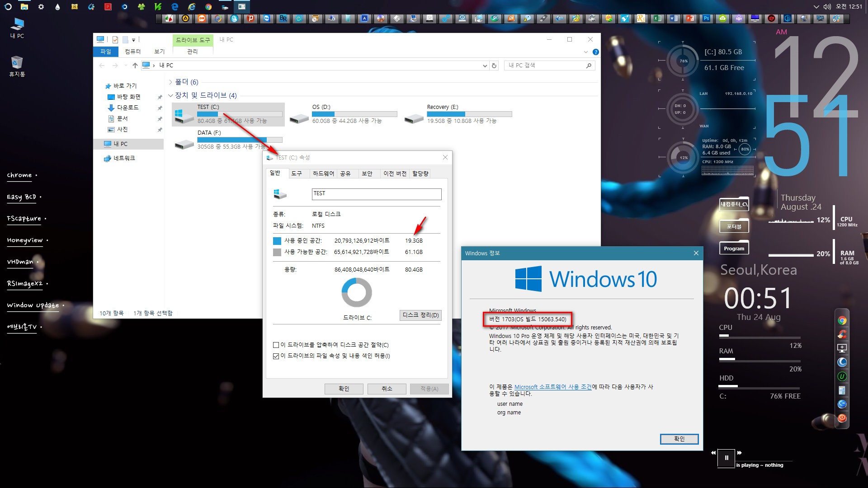Viewport: 868px width, 488px height.
Task: Close the Windows 정보 dialog
Action: coord(696,253)
